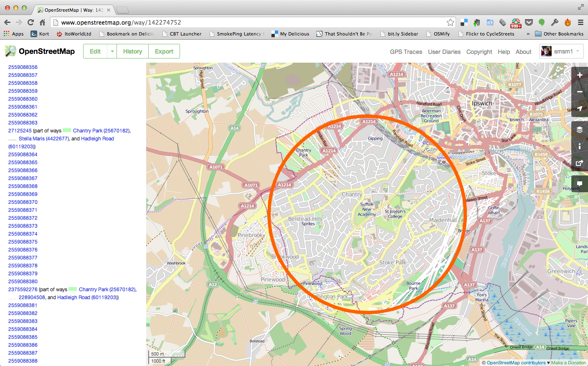Open the map Share panel
Viewport: 588px width, 366px height.
pyautogui.click(x=580, y=163)
